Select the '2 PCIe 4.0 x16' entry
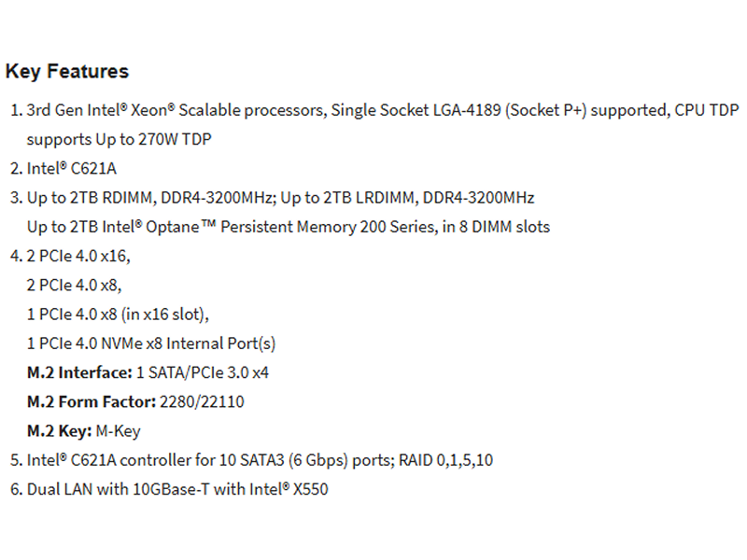Viewport: 747px width, 560px height. click(x=78, y=256)
